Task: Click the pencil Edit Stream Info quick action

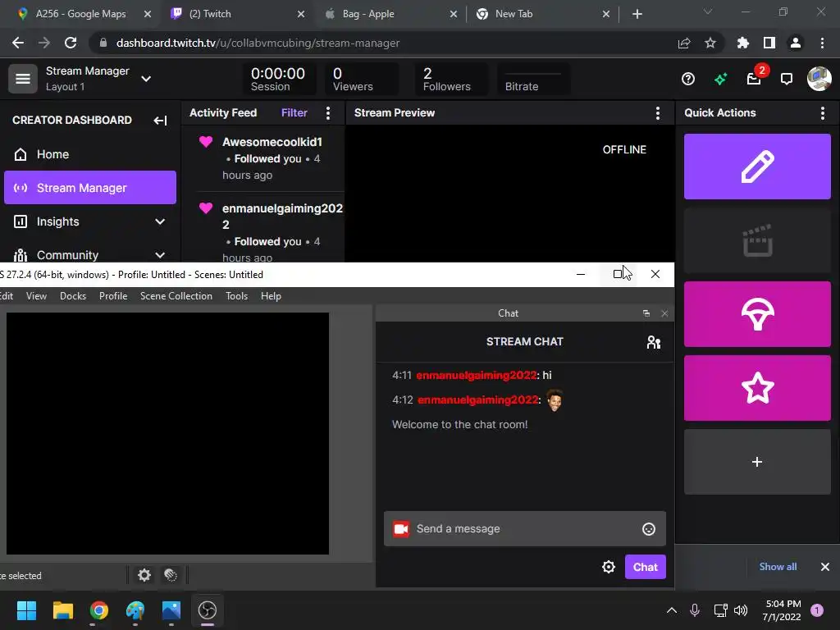Action: [757, 167]
